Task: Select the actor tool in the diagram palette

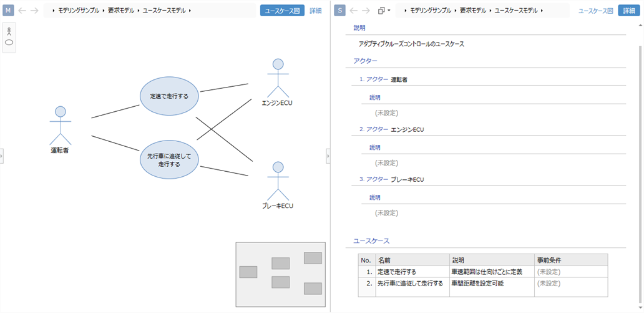Action: point(9,31)
